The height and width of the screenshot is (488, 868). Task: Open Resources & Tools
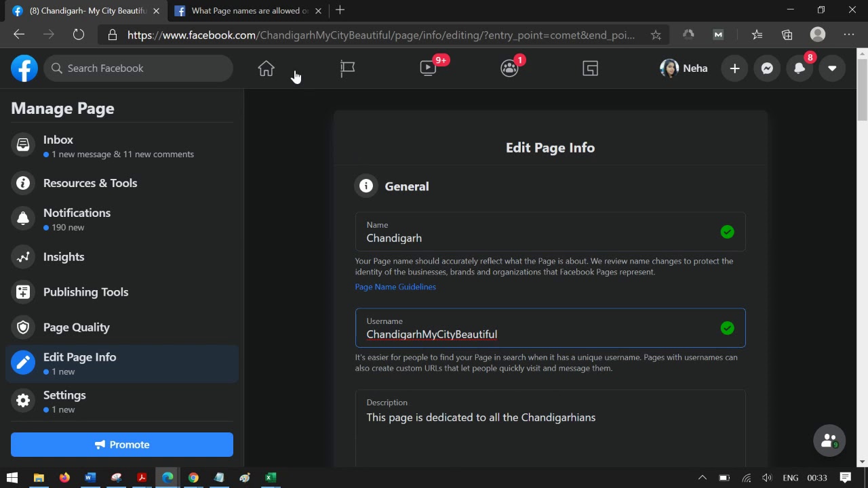click(x=122, y=183)
